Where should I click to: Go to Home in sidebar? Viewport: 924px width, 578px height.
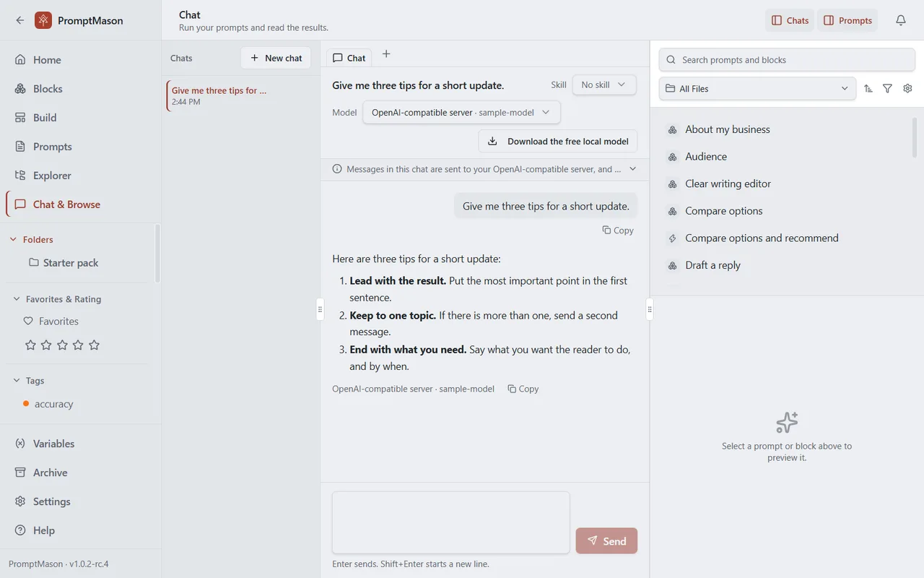pyautogui.click(x=80, y=60)
